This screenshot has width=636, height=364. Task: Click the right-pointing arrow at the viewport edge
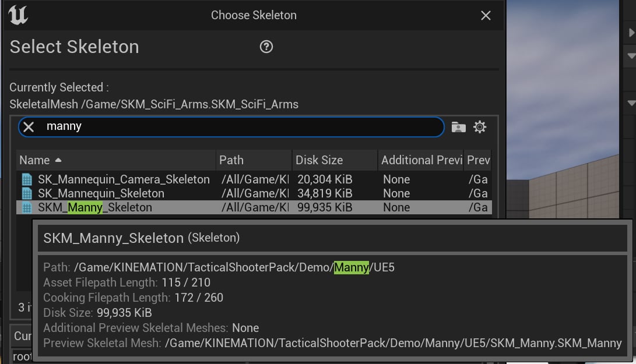pyautogui.click(x=631, y=33)
